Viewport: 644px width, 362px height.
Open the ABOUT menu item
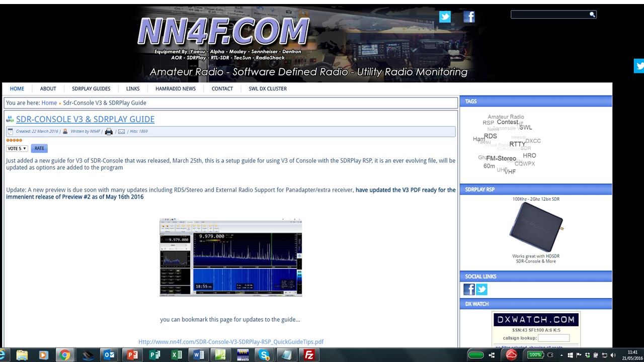[48, 88]
